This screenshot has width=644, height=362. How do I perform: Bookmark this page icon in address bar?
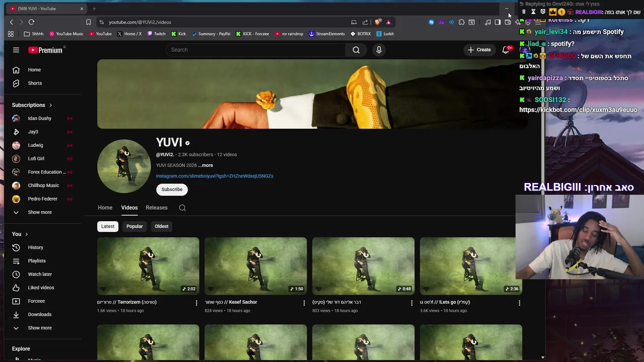tap(89, 22)
